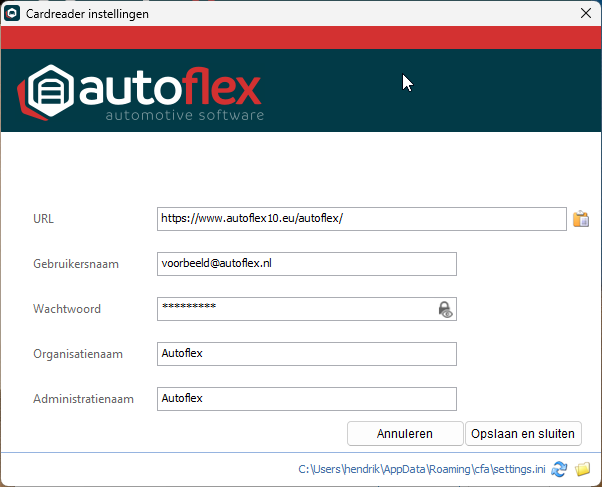The width and height of the screenshot is (602, 487).
Task: Close the Cardreader instellingen window
Action: [x=585, y=13]
